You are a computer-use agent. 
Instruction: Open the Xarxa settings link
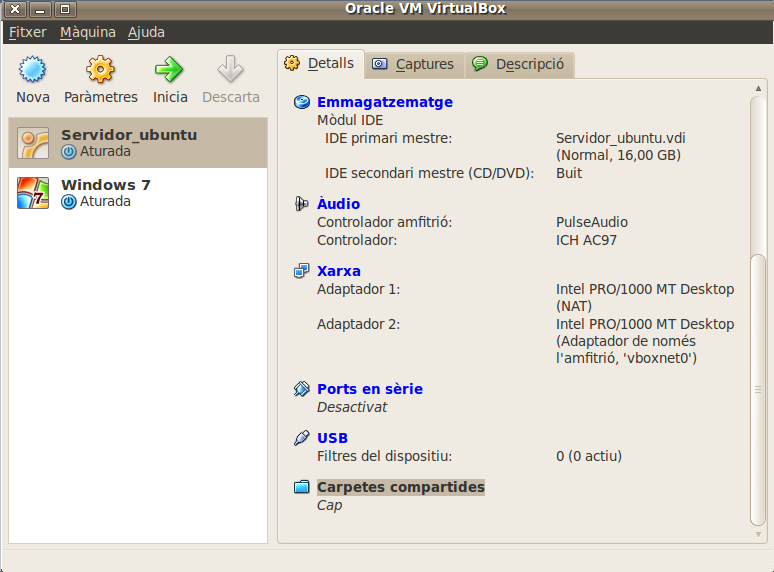click(339, 271)
